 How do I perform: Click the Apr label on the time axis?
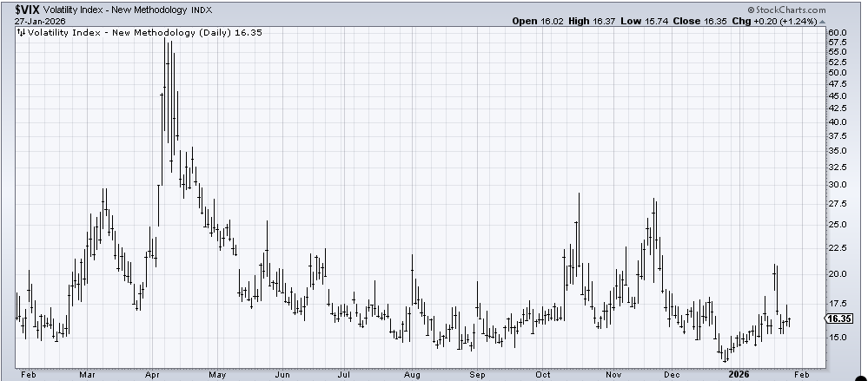pos(153,373)
